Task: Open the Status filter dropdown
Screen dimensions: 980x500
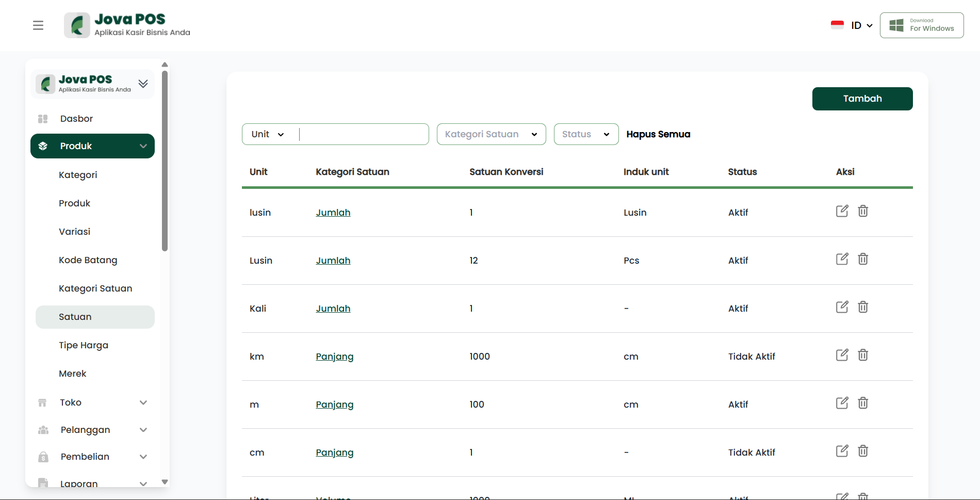Action: (x=586, y=134)
